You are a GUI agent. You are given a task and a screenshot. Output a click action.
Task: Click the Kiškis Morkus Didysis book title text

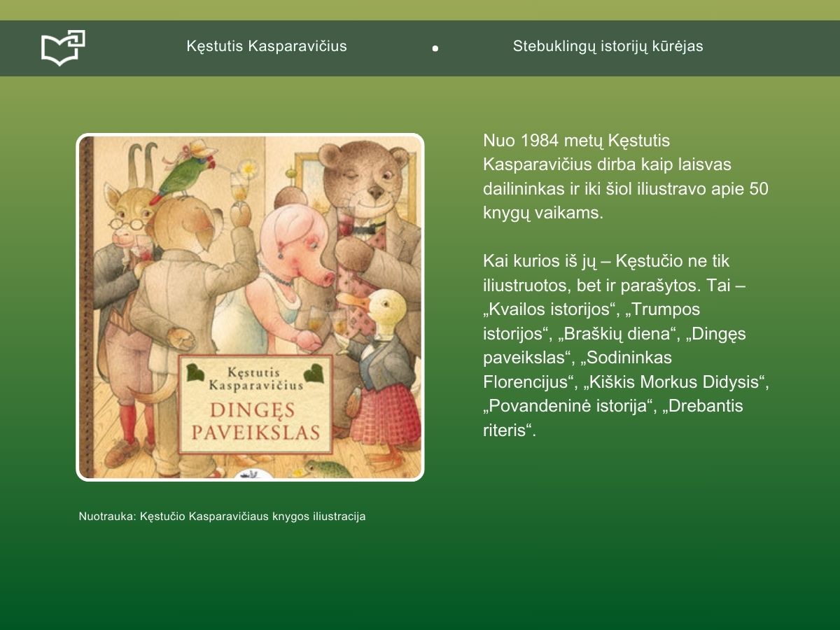(679, 382)
